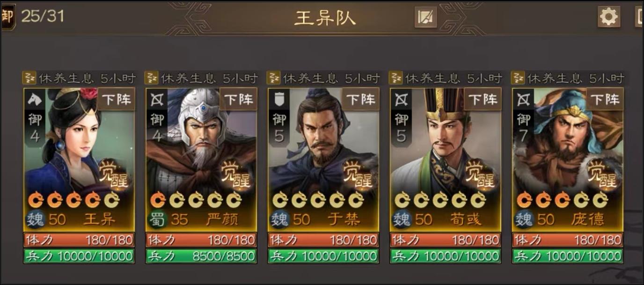This screenshot has width=644, height=285.
Task: Click the 御 cost icon at top left
Action: coord(7,16)
